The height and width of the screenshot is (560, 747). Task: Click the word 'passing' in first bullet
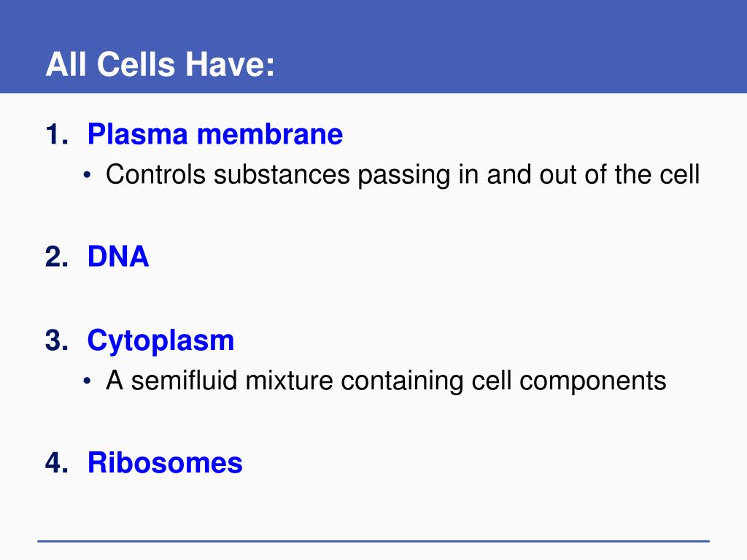[404, 175]
